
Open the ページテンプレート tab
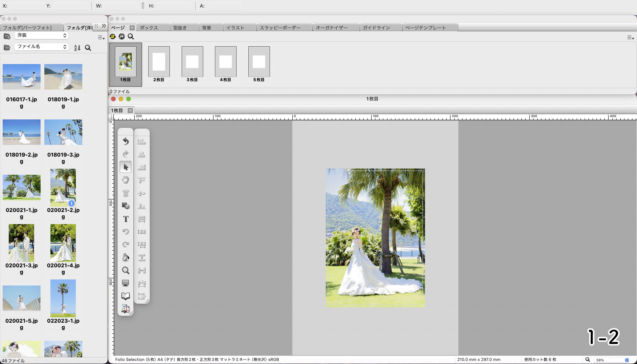[x=425, y=28]
